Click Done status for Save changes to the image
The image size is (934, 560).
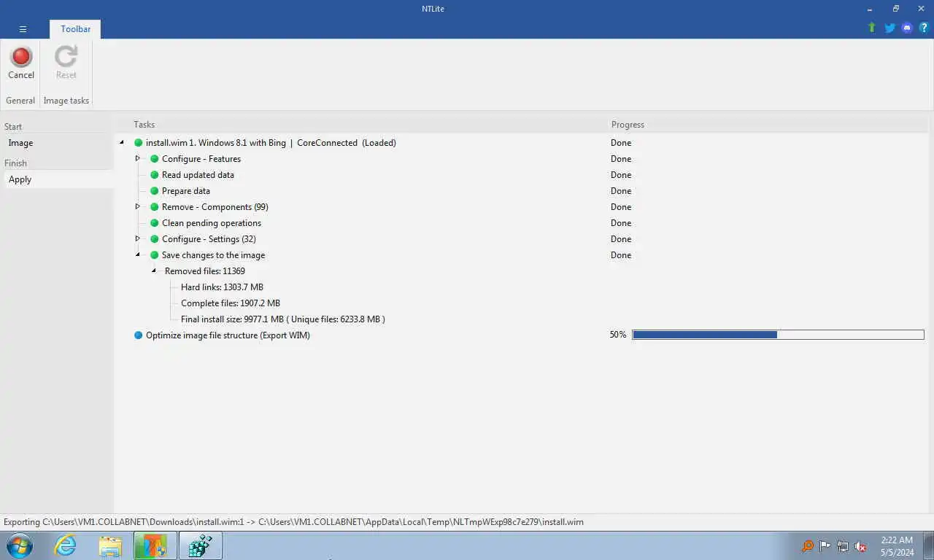[x=621, y=255]
